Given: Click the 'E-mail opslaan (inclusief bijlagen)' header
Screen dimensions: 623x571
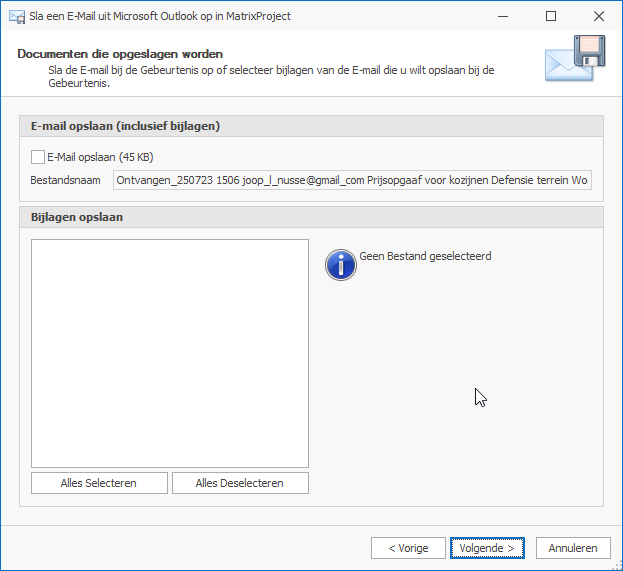Looking at the screenshot, I should tap(311, 126).
